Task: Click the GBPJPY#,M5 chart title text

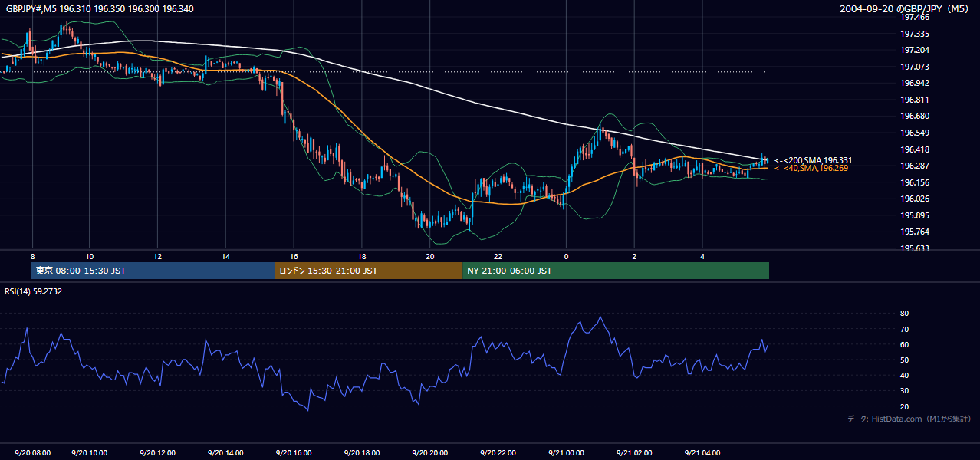Action: click(x=99, y=9)
